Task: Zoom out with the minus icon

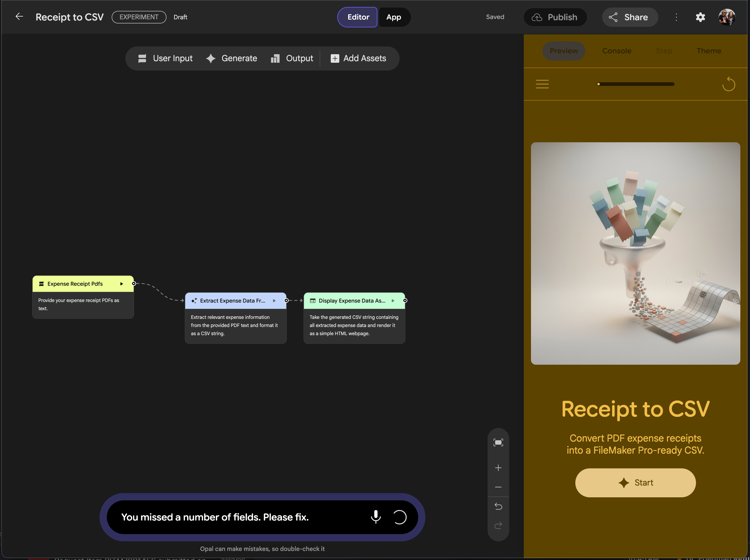Action: (498, 487)
